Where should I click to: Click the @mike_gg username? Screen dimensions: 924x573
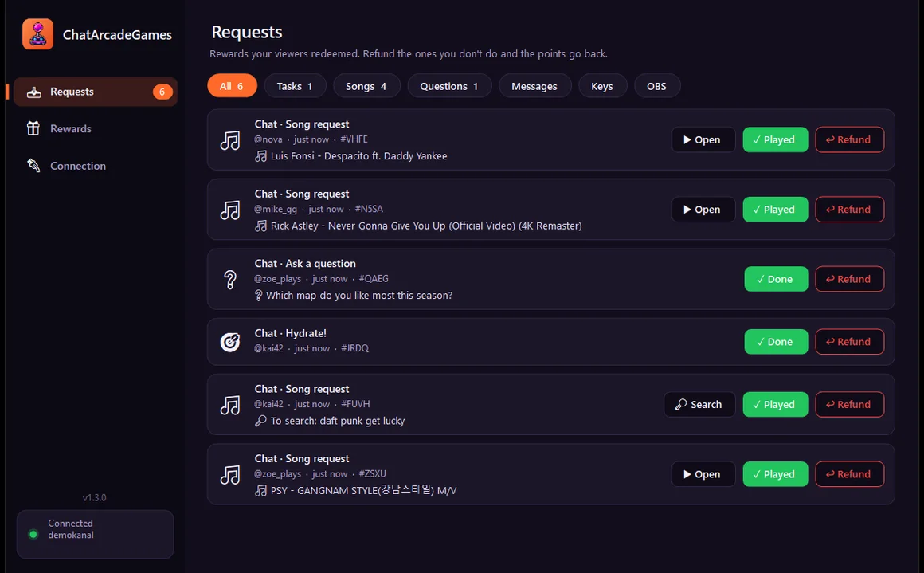[x=276, y=209]
